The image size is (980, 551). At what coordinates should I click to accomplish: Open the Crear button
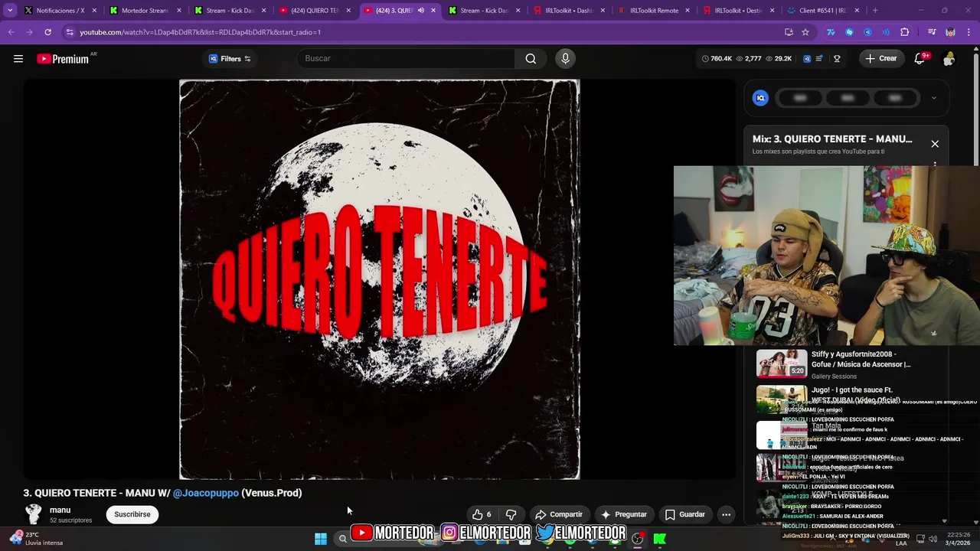pos(880,59)
